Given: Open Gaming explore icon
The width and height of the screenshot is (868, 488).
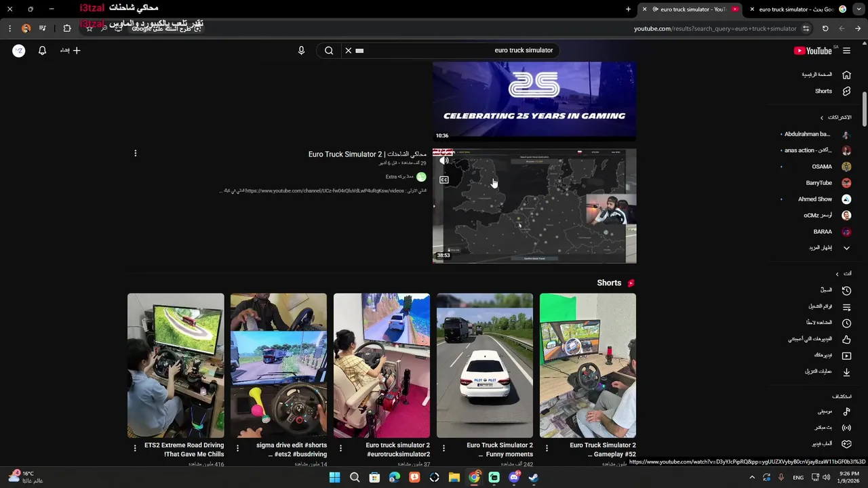Looking at the screenshot, I should pos(846,444).
